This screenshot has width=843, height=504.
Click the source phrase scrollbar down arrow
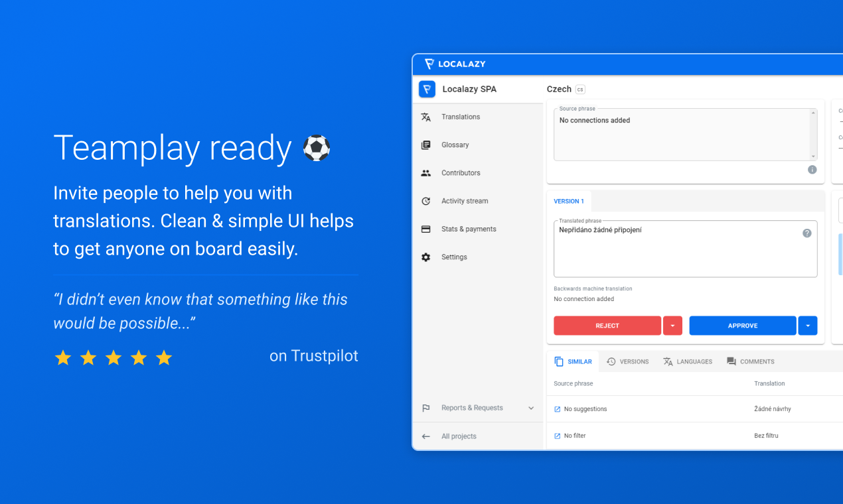[813, 156]
